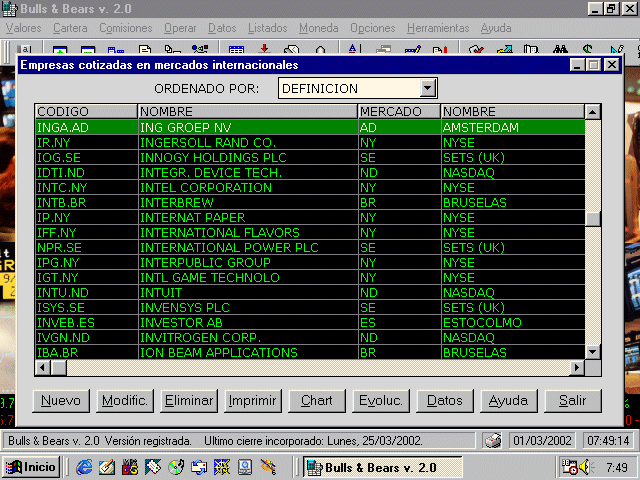Viewport: 640px width, 480px height.
Task: Click the Chart button
Action: tap(317, 401)
